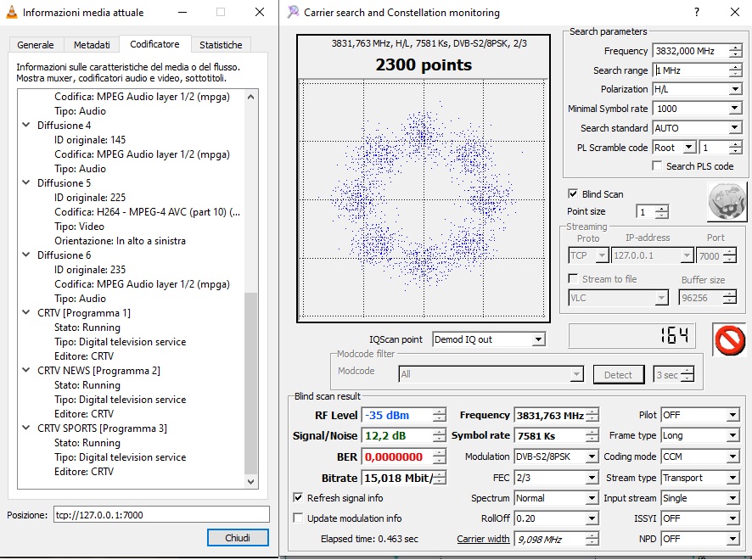Open the Minimal Symbol rate dropdown

pyautogui.click(x=735, y=109)
